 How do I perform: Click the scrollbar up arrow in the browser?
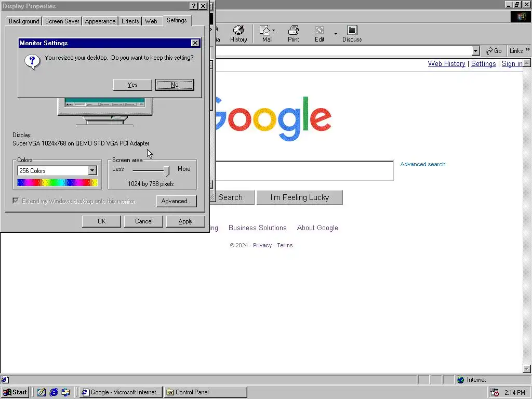click(527, 63)
